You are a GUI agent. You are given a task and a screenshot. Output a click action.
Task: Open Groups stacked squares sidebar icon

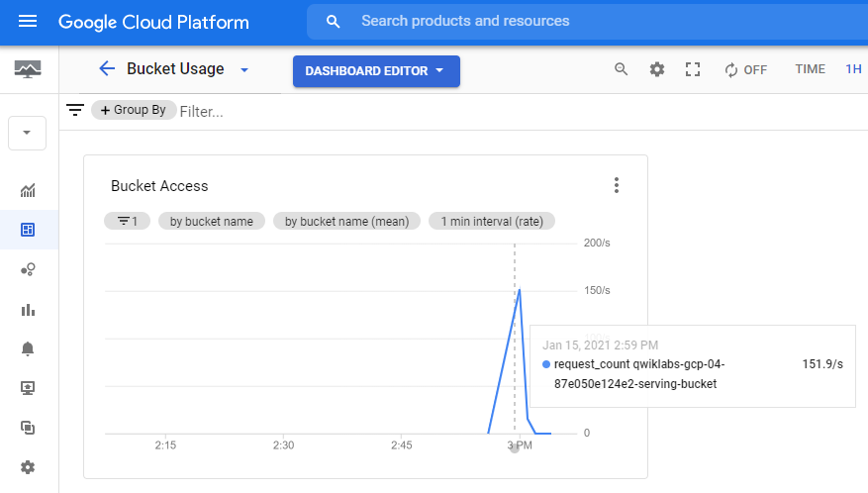point(28,428)
